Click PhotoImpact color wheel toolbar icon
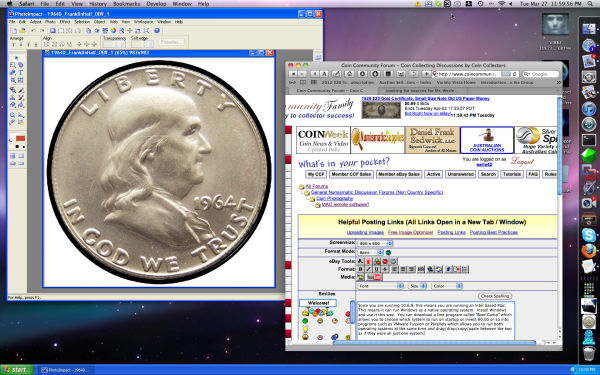The width and height of the screenshot is (600, 375). 113,31
